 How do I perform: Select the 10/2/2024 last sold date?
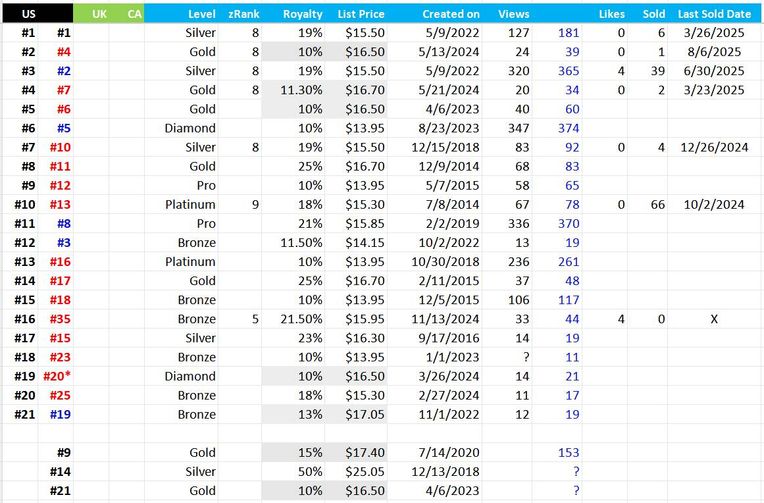coord(713,205)
